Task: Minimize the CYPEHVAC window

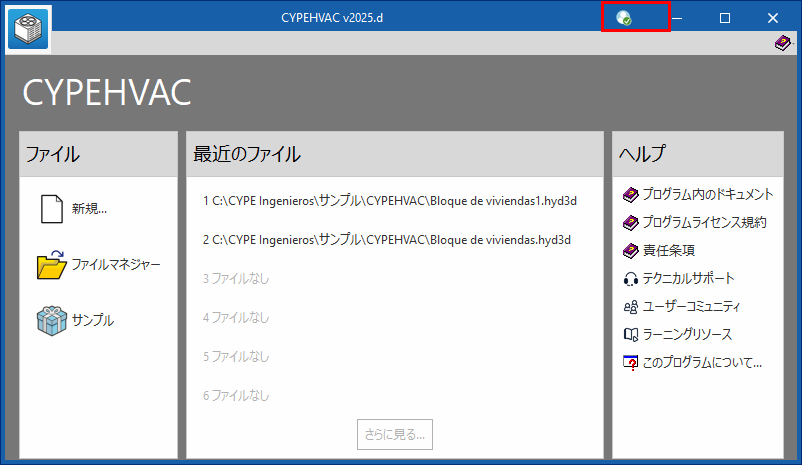Action: tap(677, 18)
